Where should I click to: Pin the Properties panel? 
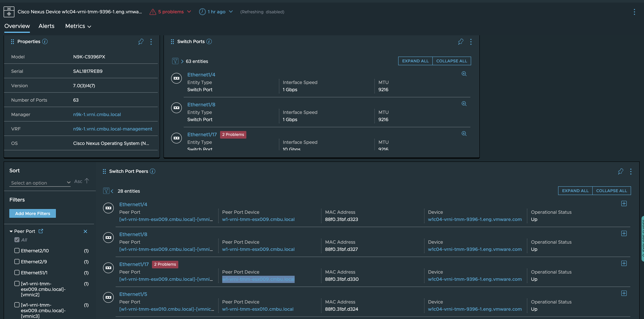click(x=141, y=41)
